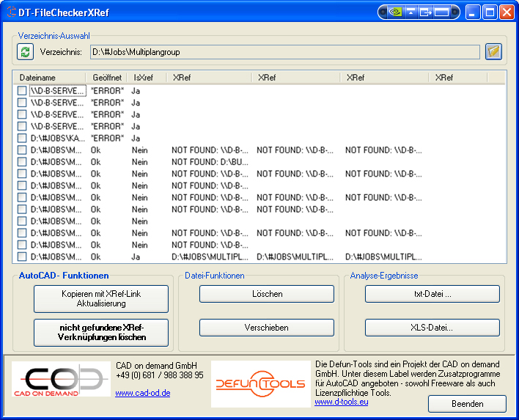Click the *ERROR* cell in the D:\#JOBS\KA... row
The width and height of the screenshot is (519, 420).
point(107,138)
